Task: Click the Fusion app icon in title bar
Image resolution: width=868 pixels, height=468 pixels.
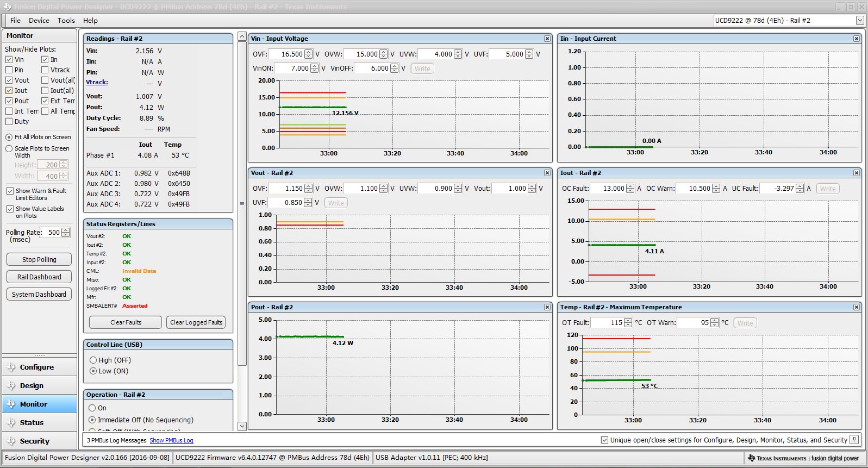Action: 7,7
